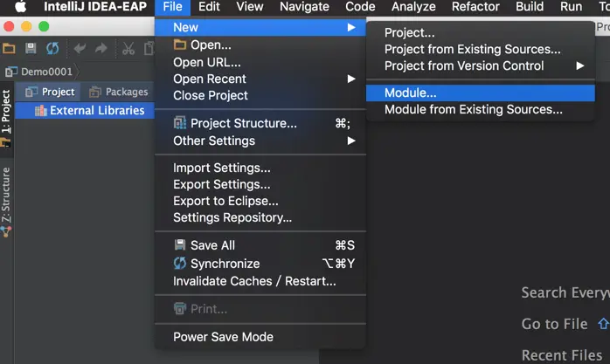Click the Undo arrow in toolbar
The height and width of the screenshot is (364, 610).
tap(80, 48)
